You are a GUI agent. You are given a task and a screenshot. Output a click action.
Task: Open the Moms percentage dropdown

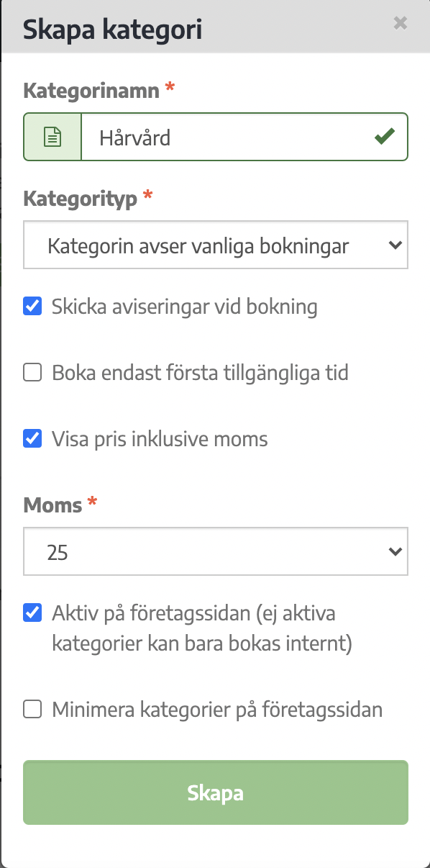pos(216,552)
